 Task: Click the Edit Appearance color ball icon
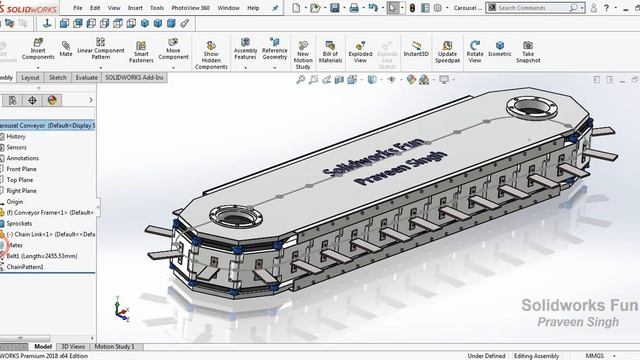click(x=411, y=80)
